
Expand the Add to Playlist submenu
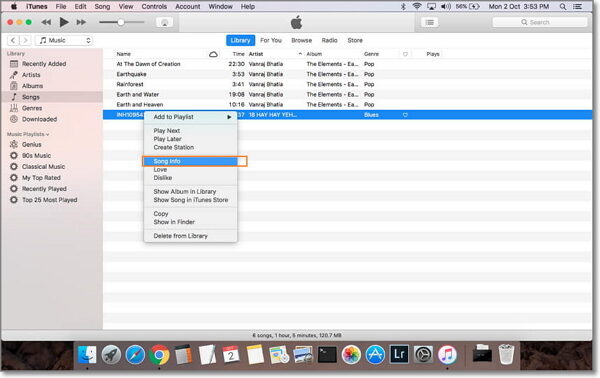click(191, 117)
